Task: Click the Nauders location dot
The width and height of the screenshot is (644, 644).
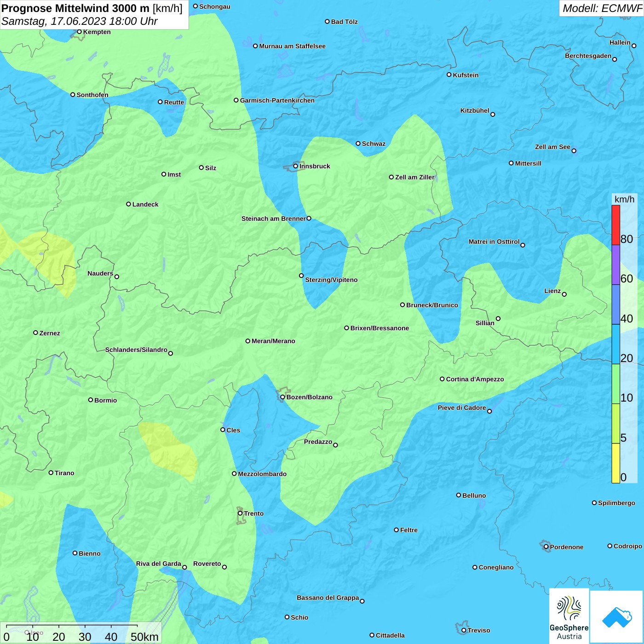Action: click(117, 277)
